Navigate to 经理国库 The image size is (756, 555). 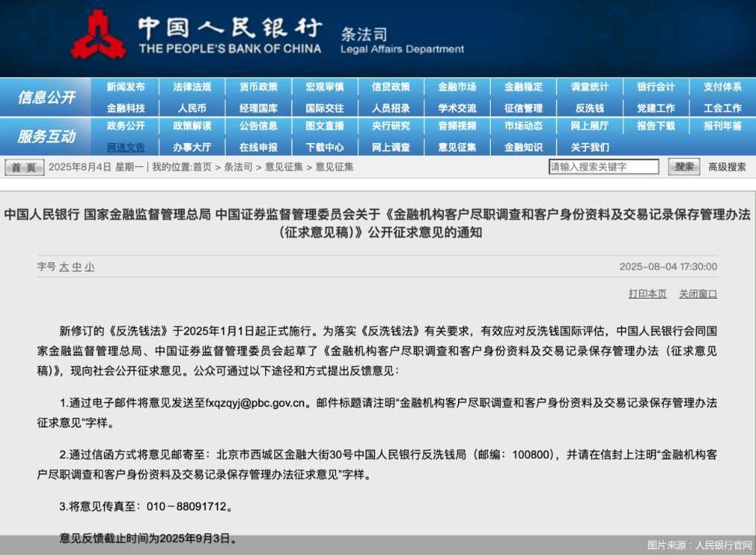click(x=258, y=108)
